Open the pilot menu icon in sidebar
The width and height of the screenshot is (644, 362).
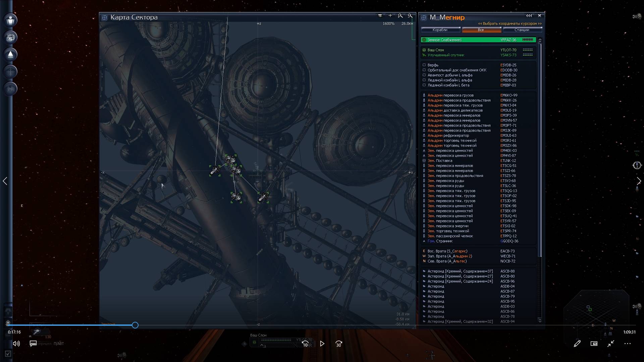(10, 20)
